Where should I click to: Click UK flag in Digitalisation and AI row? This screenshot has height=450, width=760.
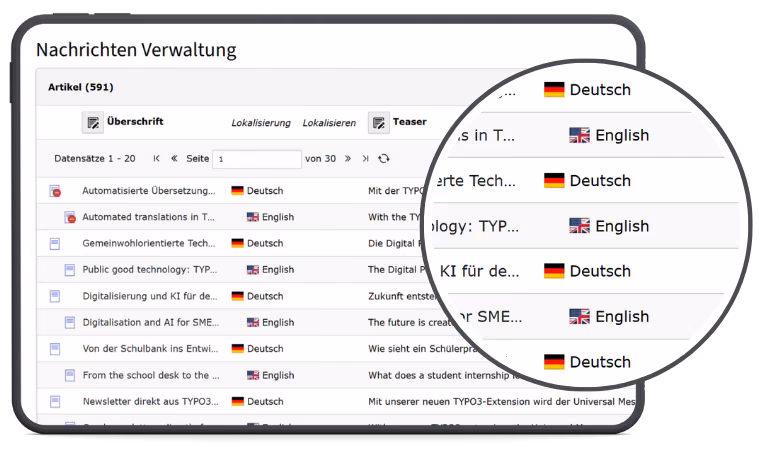[253, 322]
